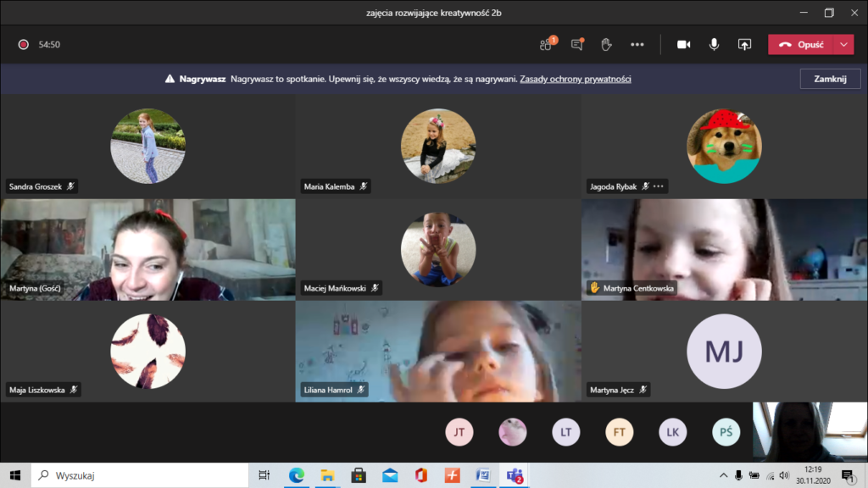Image resolution: width=868 pixels, height=488 pixels.
Task: Open the Office app from the taskbar
Action: point(421,475)
